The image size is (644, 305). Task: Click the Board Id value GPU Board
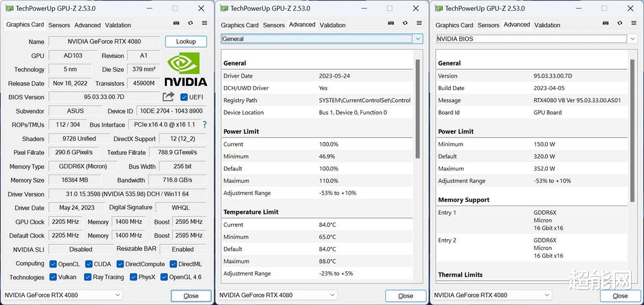(x=547, y=113)
